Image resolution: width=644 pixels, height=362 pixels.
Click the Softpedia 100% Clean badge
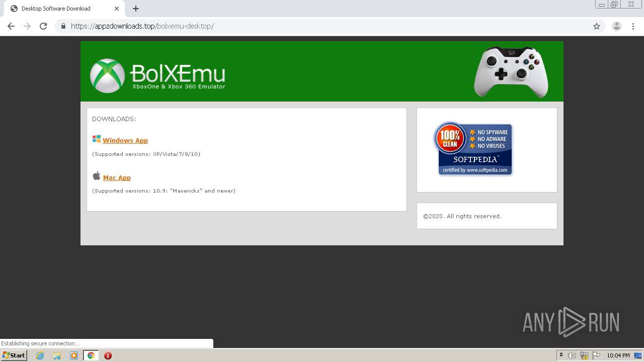(x=473, y=148)
